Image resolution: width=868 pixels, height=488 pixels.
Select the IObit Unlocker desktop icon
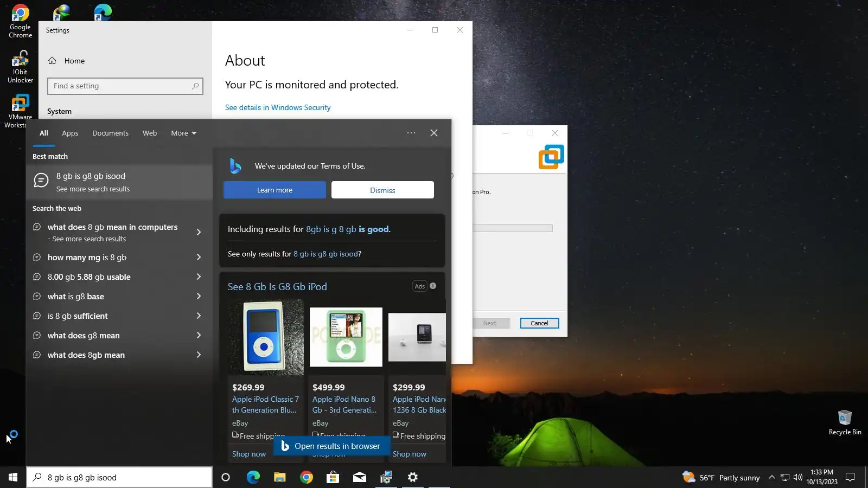(x=20, y=67)
